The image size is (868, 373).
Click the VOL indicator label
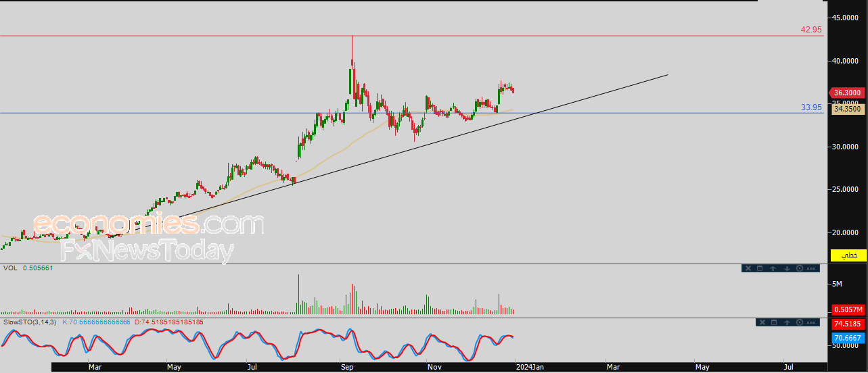click(10, 268)
